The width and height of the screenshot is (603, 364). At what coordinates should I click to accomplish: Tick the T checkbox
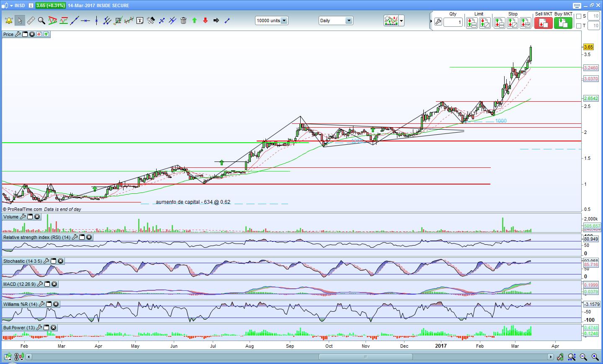point(579,26)
